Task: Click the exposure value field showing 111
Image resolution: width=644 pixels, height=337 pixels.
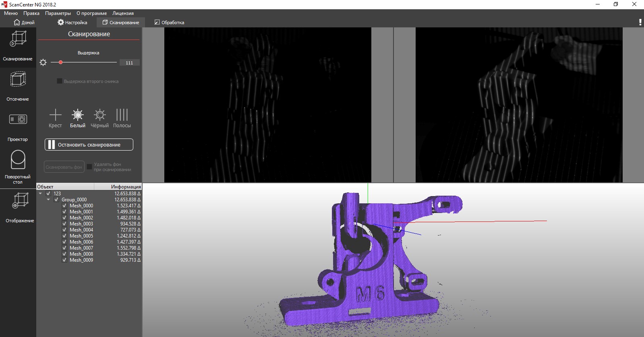Action: pyautogui.click(x=129, y=63)
